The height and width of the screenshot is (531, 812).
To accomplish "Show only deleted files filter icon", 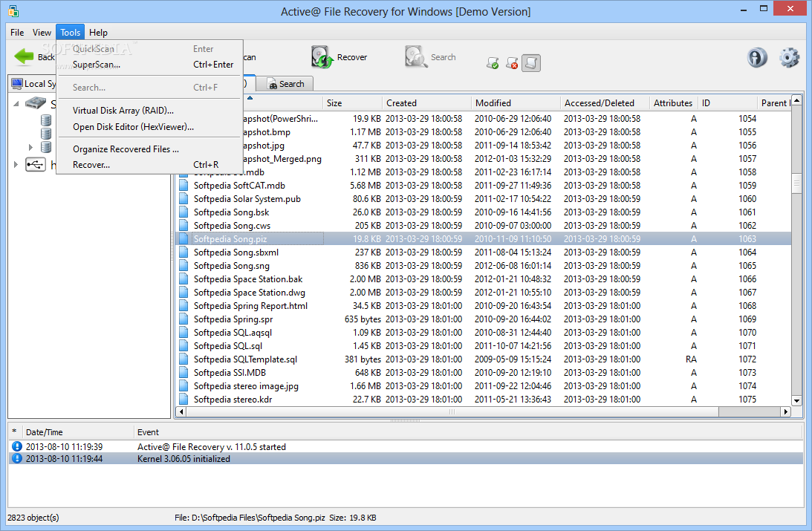I will tap(512, 63).
